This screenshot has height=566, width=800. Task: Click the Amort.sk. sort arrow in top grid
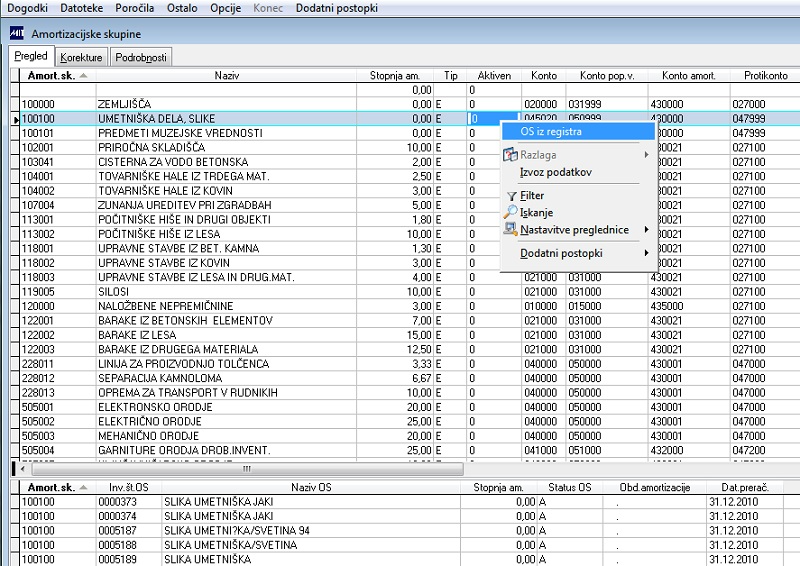coord(83,76)
